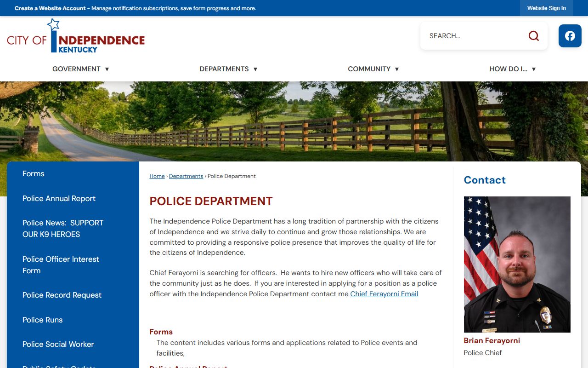588x368 pixels.
Task: Open the How Do I menu
Action: 512,69
